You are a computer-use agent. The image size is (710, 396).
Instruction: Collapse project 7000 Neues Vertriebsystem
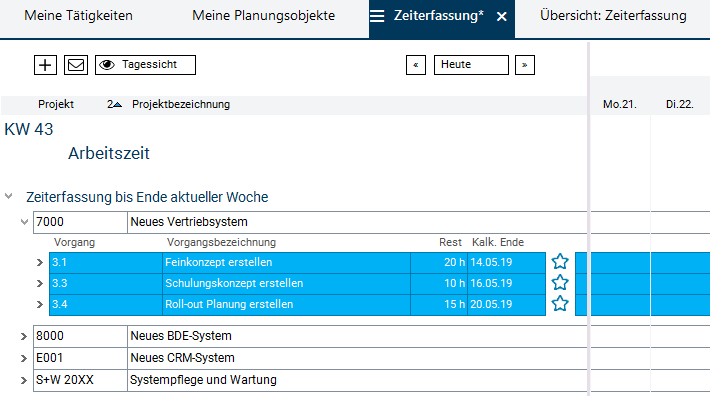point(24,222)
